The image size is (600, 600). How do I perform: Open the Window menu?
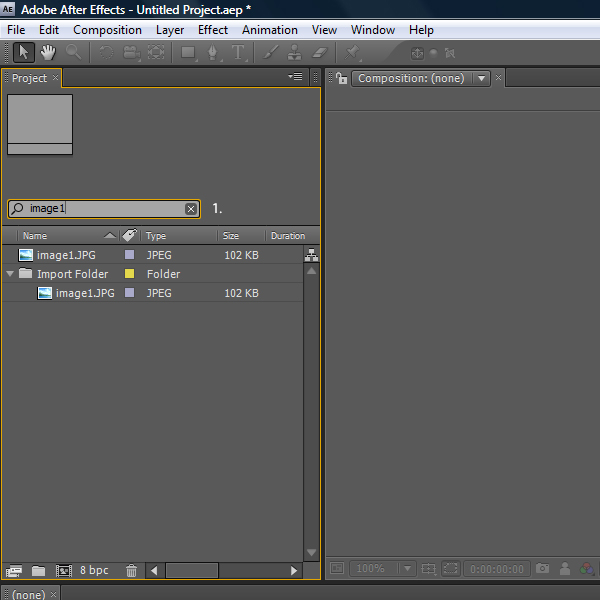coord(373,30)
